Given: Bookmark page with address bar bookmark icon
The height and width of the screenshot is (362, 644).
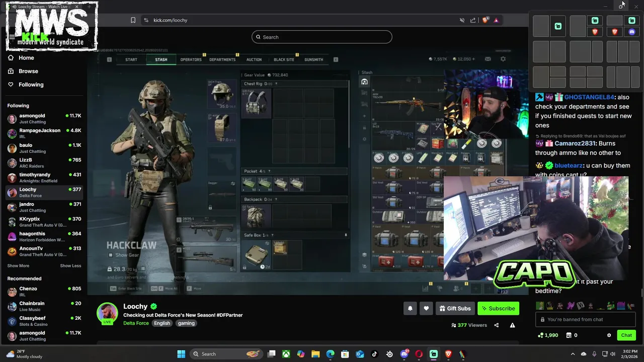Looking at the screenshot, I should click(133, 20).
